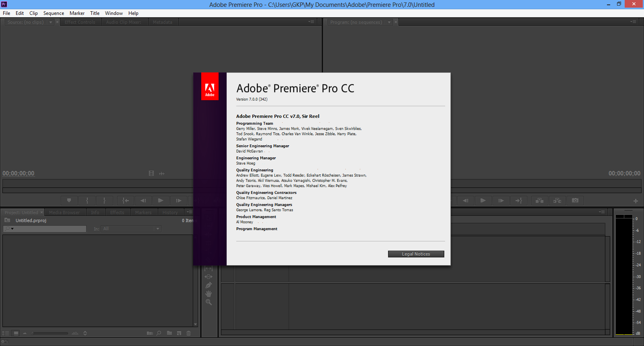Open the Timeline panel flyout menu
The image size is (644, 346).
(602, 212)
